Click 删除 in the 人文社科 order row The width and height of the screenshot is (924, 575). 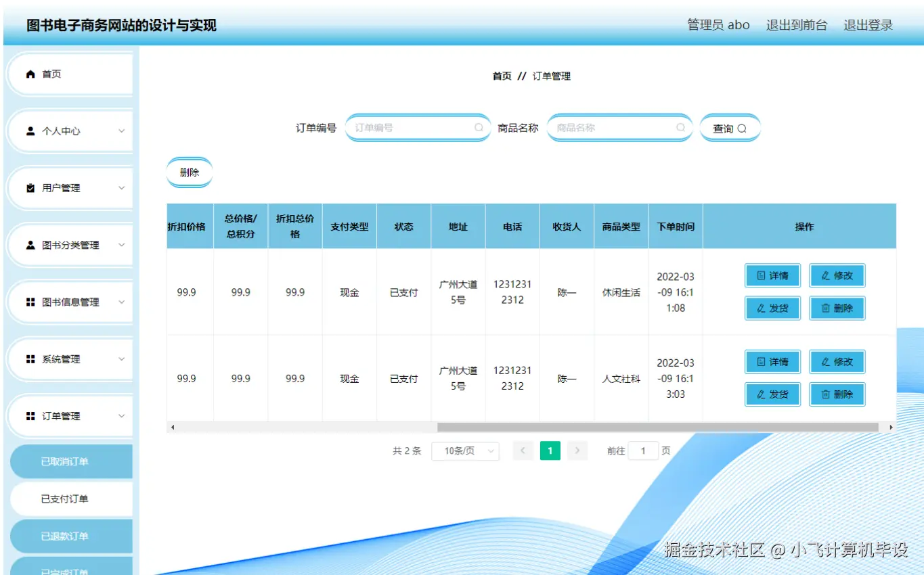[837, 394]
